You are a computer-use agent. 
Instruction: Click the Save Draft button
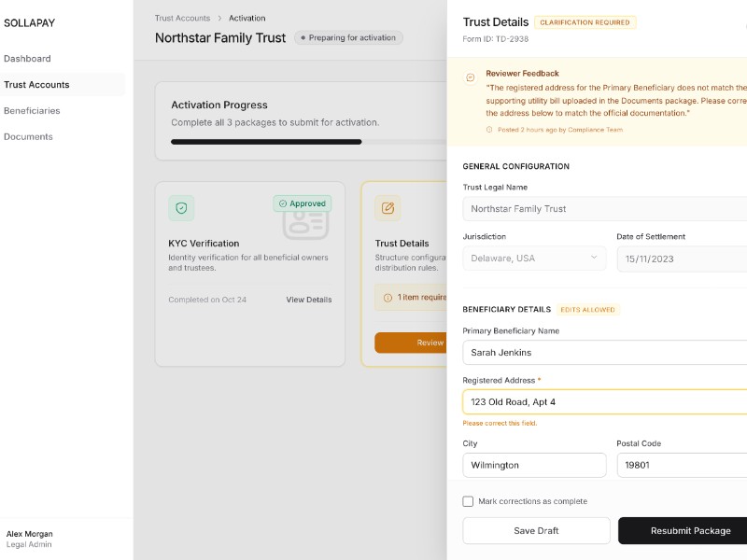coord(536,531)
